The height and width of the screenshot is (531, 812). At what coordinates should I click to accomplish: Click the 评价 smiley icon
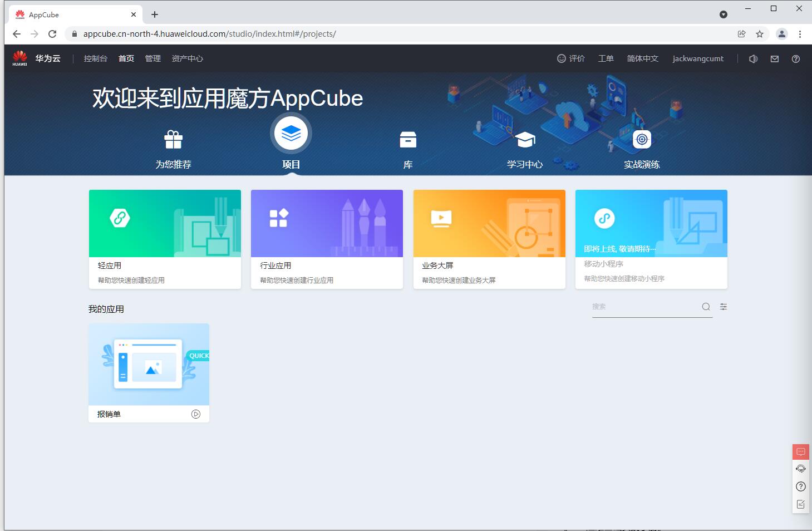(x=562, y=58)
